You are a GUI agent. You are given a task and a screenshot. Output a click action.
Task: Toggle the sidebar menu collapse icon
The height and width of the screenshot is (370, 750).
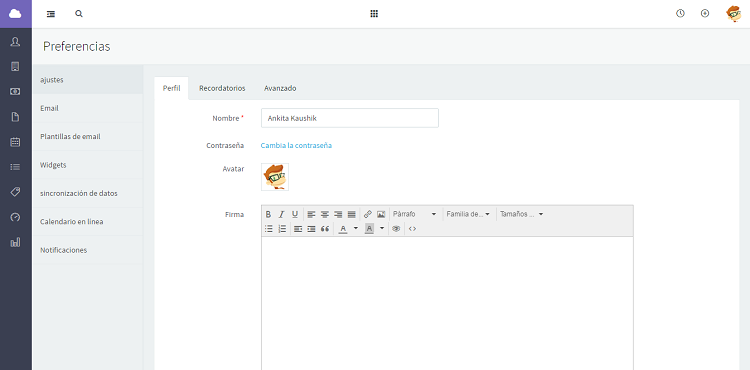51,14
